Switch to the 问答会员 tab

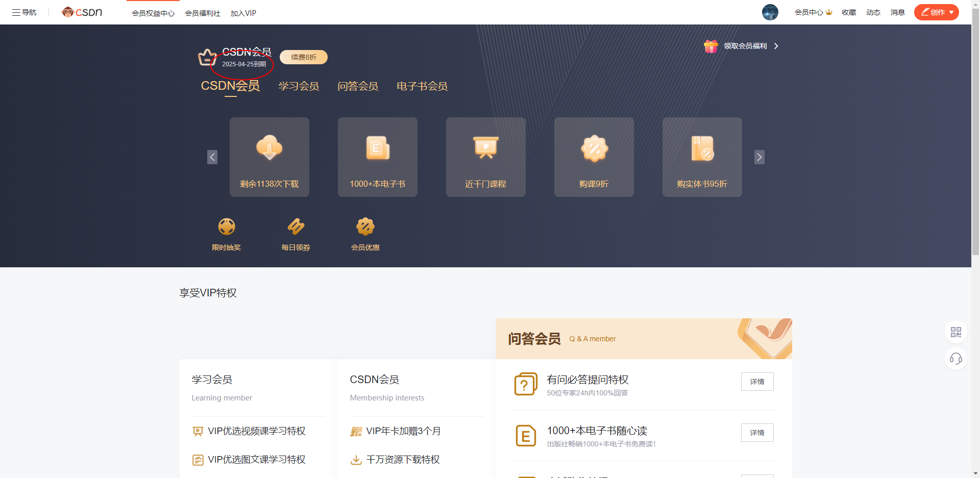point(358,86)
